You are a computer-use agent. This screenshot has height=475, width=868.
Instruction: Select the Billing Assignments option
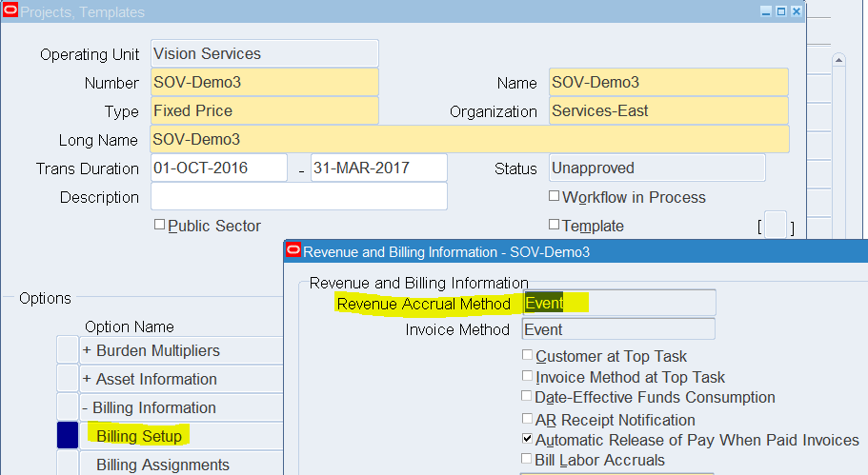(163, 465)
